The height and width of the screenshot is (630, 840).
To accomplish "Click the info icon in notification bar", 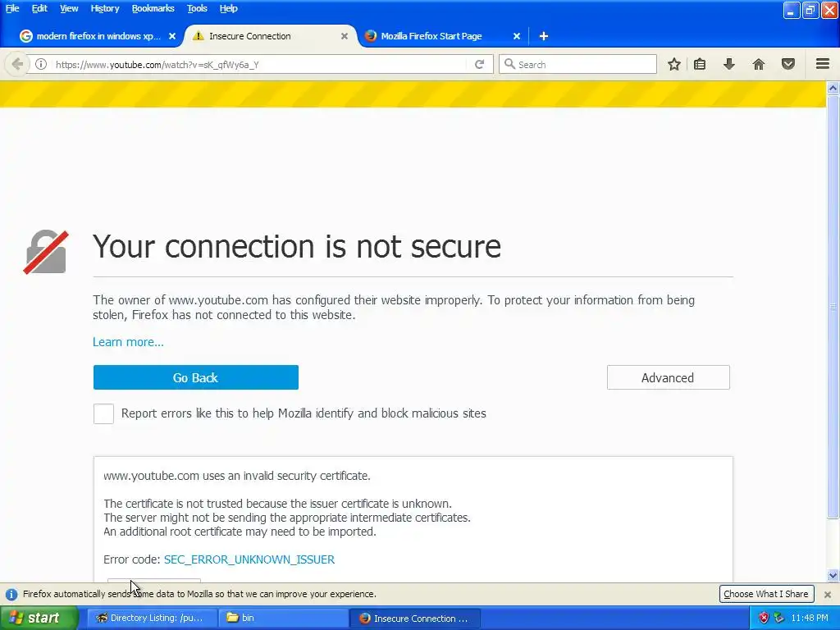I will coord(11,594).
